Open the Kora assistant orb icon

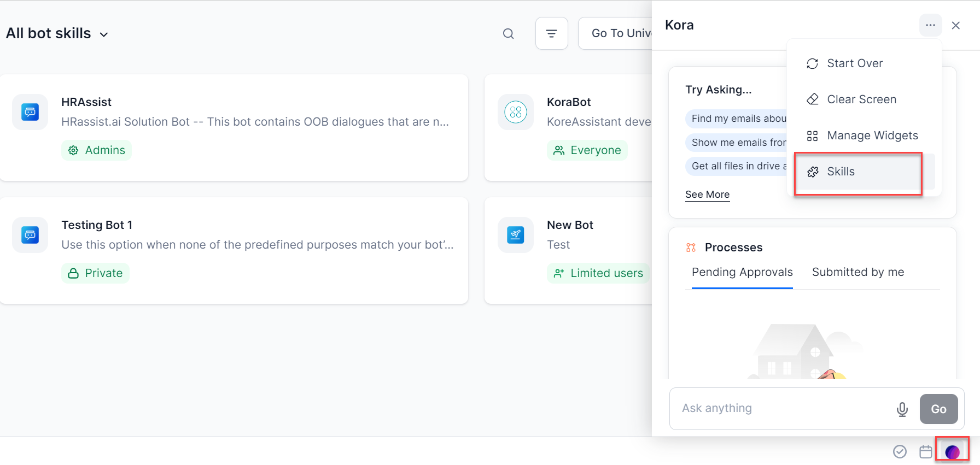[x=952, y=451]
